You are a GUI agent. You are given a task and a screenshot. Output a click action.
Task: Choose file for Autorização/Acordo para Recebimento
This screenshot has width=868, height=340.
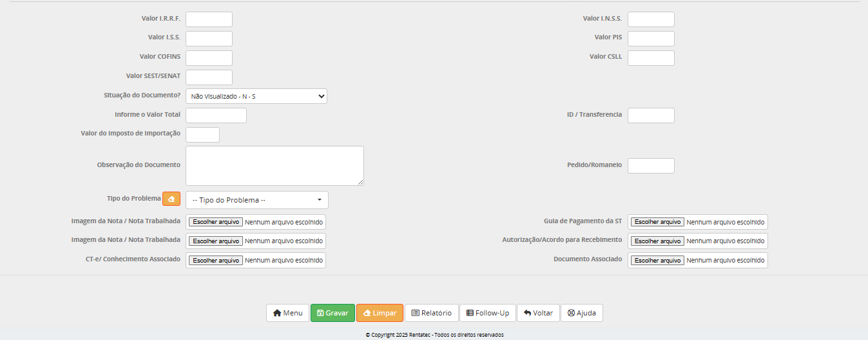(657, 241)
